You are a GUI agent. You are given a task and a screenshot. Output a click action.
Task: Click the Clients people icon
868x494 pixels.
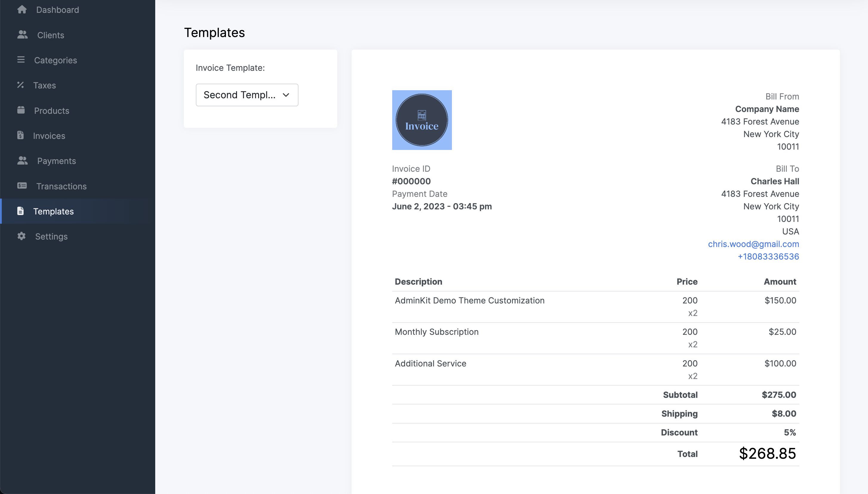[22, 35]
